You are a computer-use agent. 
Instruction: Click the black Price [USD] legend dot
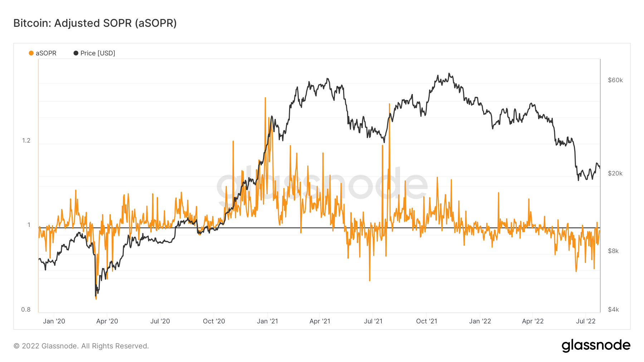(x=76, y=53)
